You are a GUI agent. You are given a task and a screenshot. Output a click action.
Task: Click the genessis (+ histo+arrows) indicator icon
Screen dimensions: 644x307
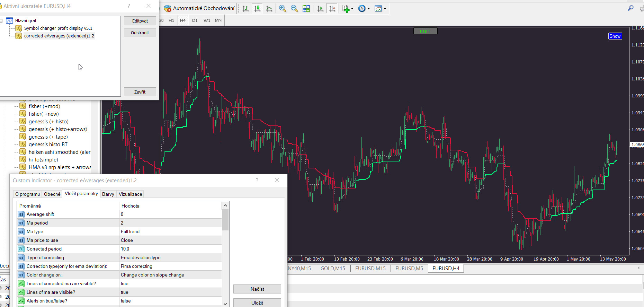(x=23, y=129)
